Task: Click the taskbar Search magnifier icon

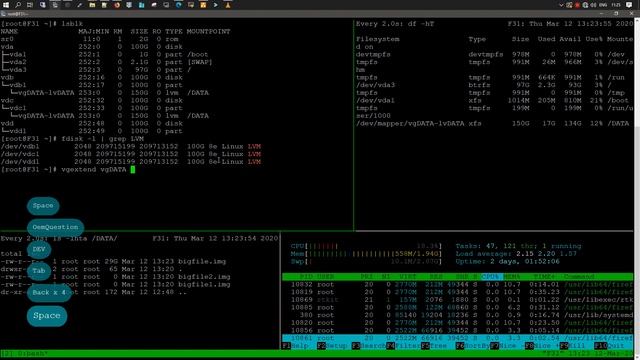Action: 18,5
